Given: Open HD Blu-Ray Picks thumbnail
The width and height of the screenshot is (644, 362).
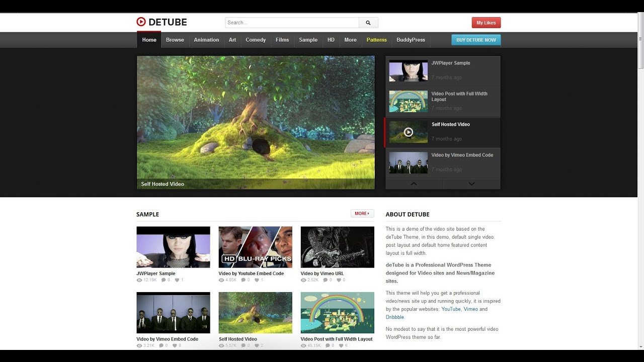Looking at the screenshot, I should [x=255, y=247].
